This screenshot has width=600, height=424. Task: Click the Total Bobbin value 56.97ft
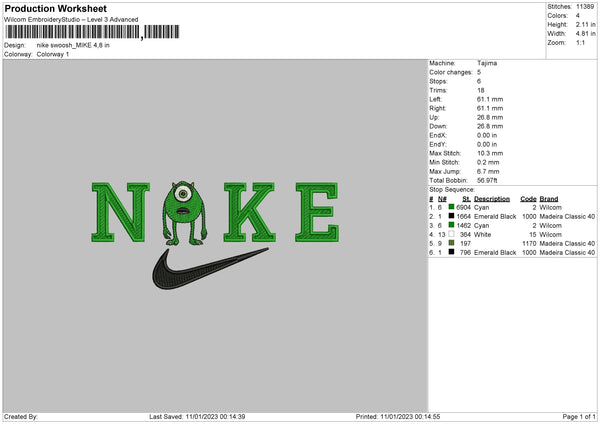[488, 180]
